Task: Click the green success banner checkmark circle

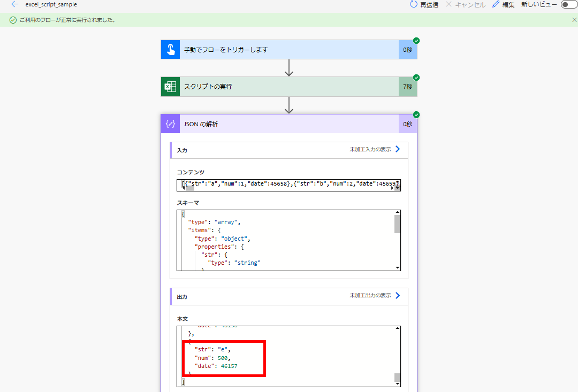Action: (12, 20)
